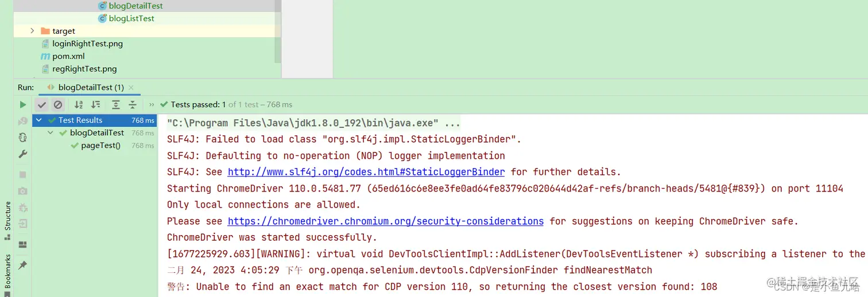Sort test results by duration
The width and height of the screenshot is (868, 297).
pyautogui.click(x=96, y=104)
